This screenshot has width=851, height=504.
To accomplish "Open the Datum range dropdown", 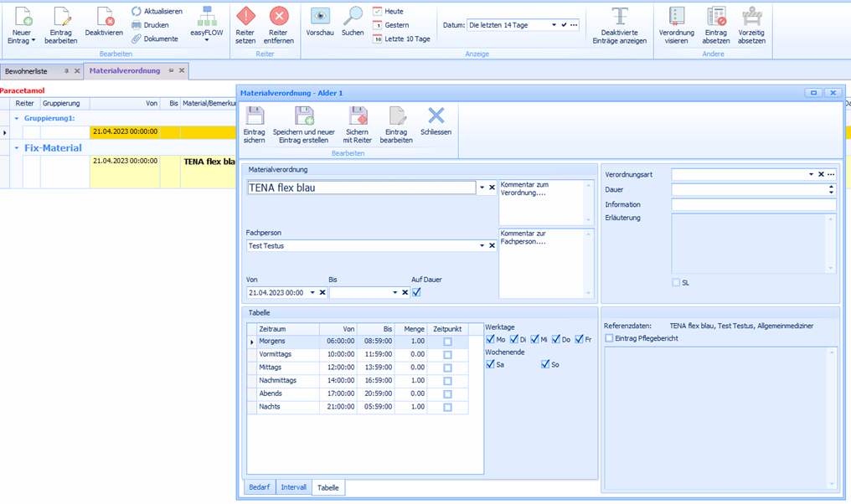I will [554, 25].
